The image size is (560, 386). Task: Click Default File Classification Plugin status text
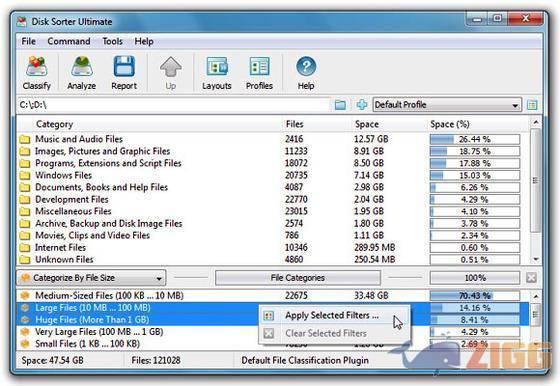point(305,360)
